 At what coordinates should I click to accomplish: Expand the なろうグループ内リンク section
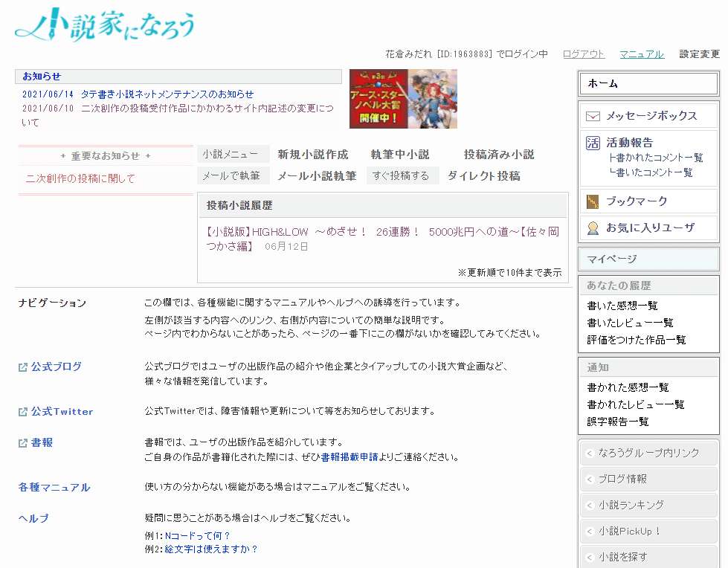648,453
